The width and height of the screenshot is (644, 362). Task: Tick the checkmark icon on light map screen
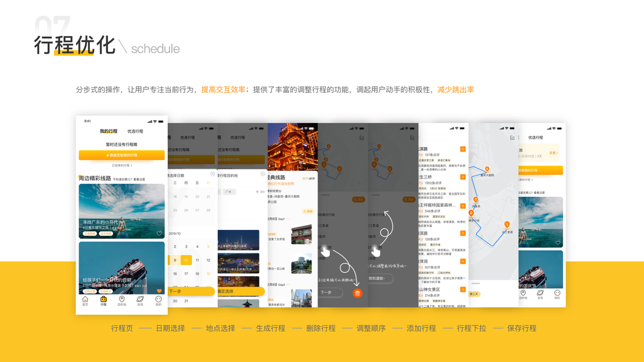(512, 138)
